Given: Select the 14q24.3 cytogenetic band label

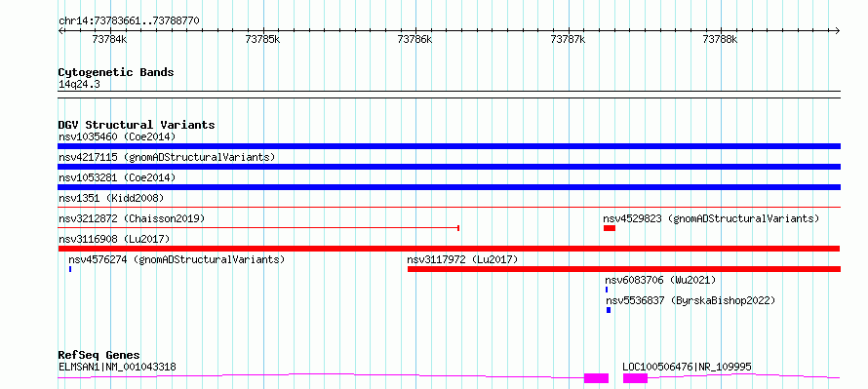Looking at the screenshot, I should (x=79, y=85).
